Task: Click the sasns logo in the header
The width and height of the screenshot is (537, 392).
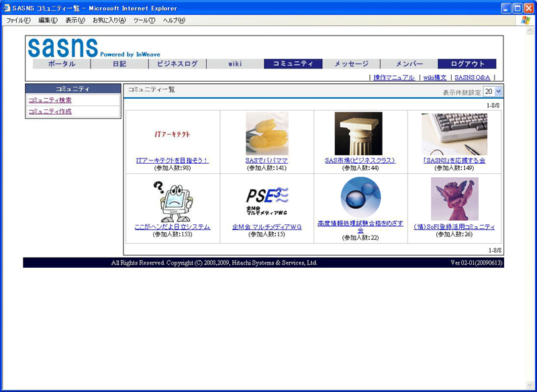Action: pos(62,47)
